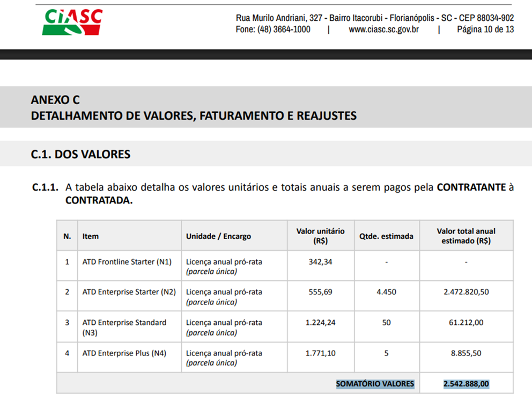Image resolution: width=532 pixels, height=400 pixels.
Task: Click the clause number 'C.1.1.'
Action: pyautogui.click(x=45, y=187)
